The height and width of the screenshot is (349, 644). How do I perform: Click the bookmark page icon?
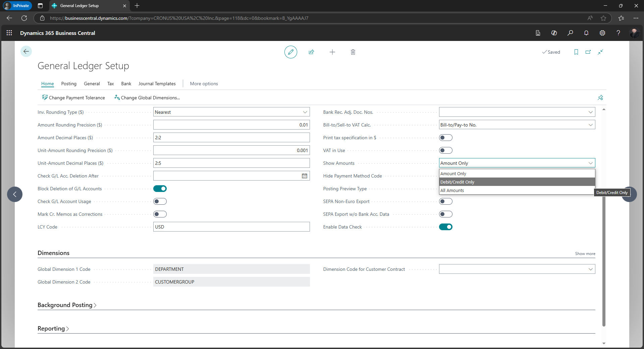(x=576, y=52)
